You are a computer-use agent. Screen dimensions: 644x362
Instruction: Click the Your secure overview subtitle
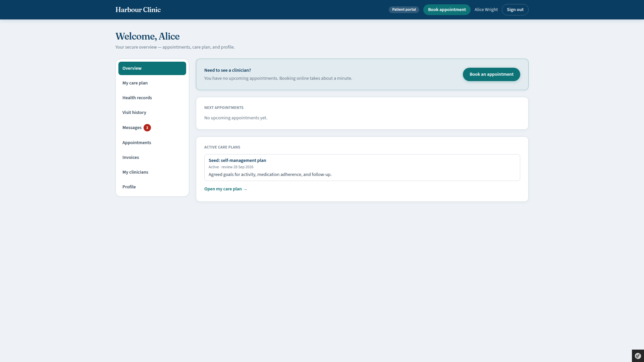[175, 47]
